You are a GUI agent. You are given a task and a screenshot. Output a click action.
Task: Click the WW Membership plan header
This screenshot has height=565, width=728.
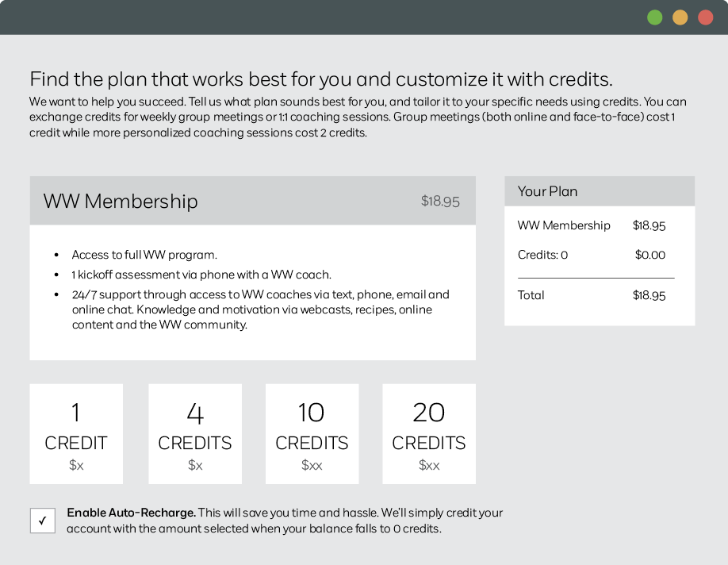252,201
